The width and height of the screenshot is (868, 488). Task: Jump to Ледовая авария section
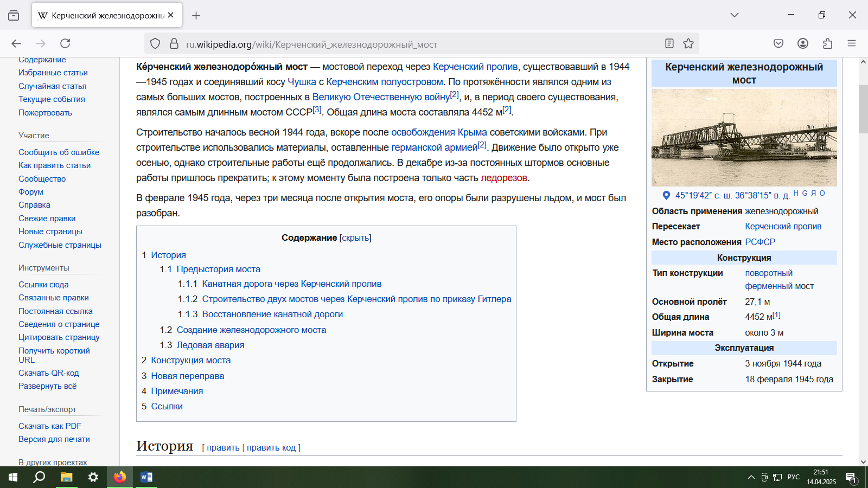point(210,345)
